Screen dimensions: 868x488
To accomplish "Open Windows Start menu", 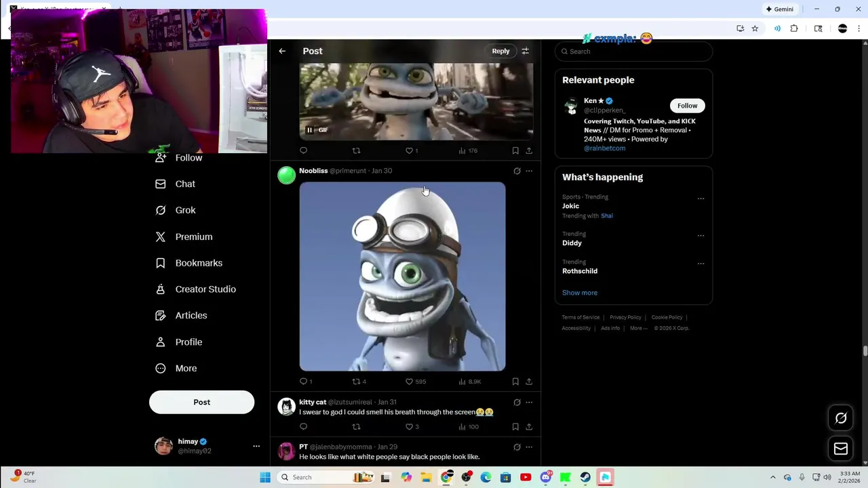I will tap(265, 477).
